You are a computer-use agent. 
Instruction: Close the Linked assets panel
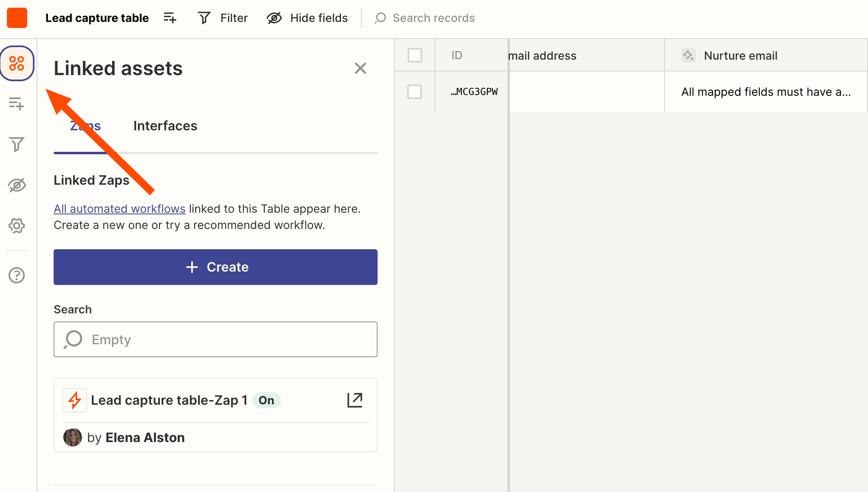361,68
